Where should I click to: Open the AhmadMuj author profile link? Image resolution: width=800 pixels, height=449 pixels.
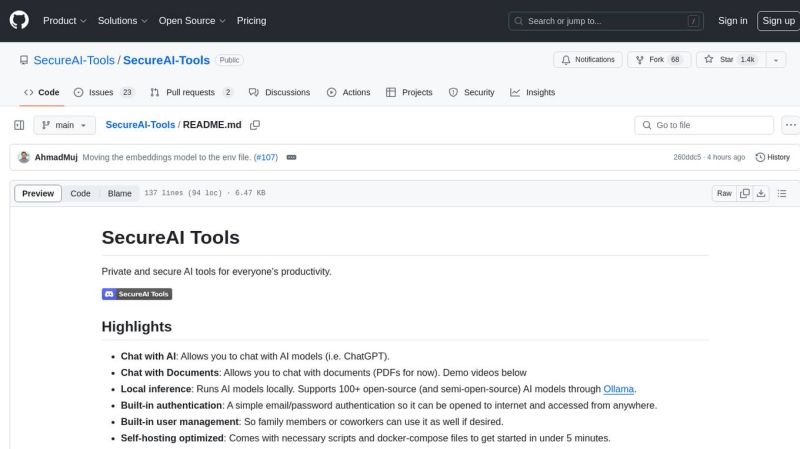[56, 157]
